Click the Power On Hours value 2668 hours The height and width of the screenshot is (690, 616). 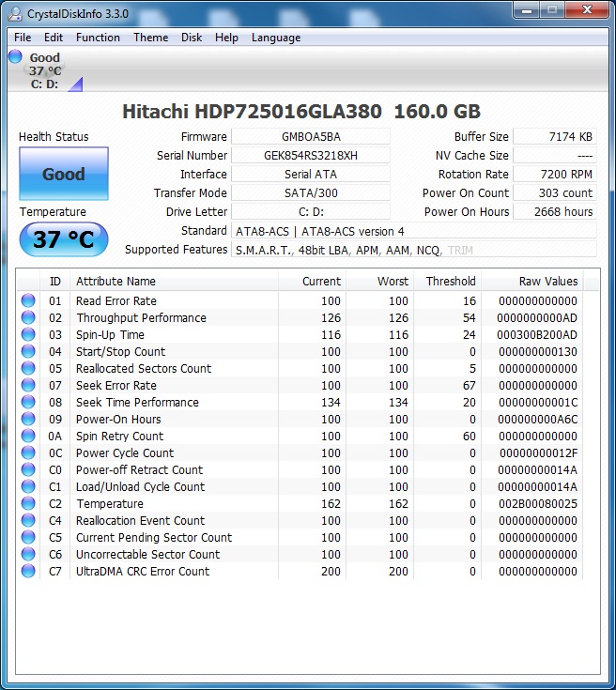point(555,211)
